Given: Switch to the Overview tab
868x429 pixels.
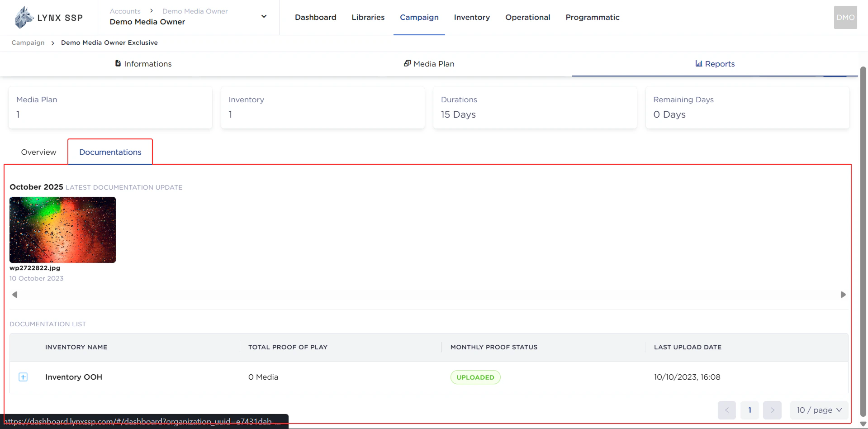Looking at the screenshot, I should pyautogui.click(x=38, y=152).
